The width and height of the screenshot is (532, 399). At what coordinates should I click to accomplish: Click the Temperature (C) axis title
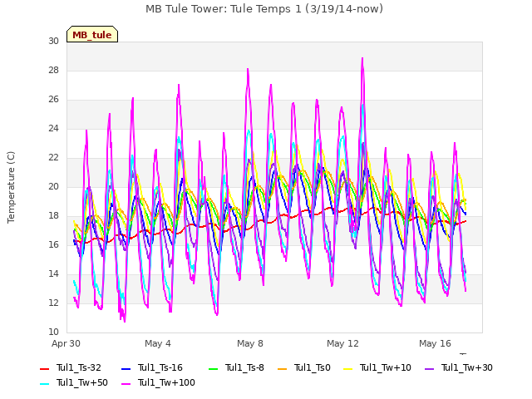click(x=11, y=187)
